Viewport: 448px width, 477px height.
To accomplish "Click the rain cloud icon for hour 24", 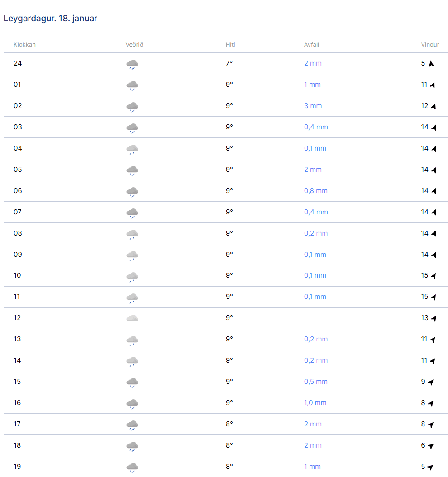I will (132, 65).
